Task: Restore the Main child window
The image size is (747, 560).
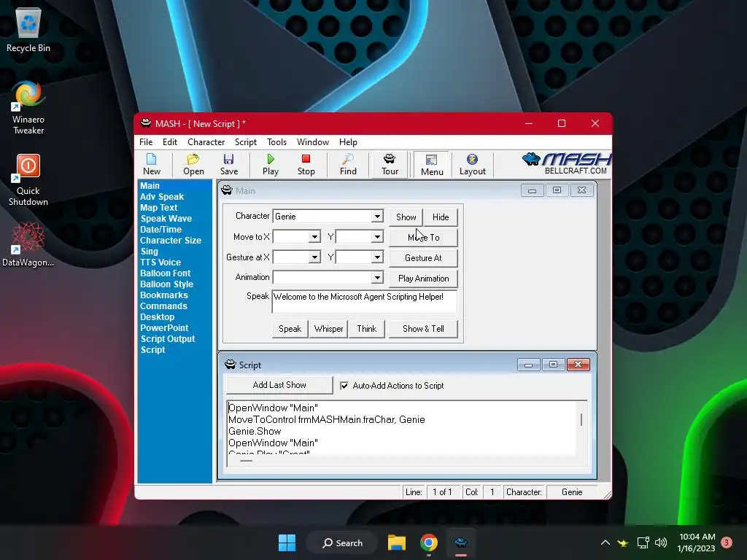Action: click(x=557, y=190)
